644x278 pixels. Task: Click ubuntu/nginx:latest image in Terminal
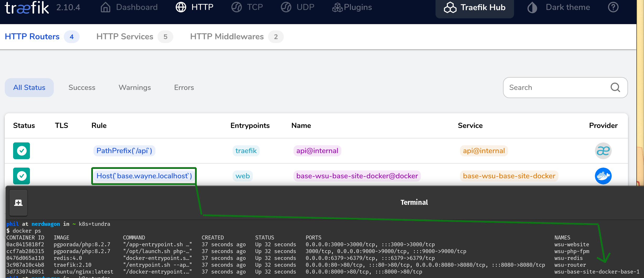[83, 272]
